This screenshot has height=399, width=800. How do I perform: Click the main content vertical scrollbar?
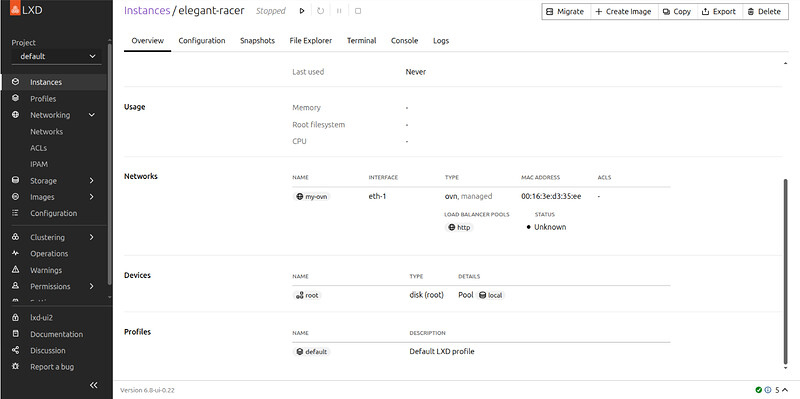pos(785,271)
